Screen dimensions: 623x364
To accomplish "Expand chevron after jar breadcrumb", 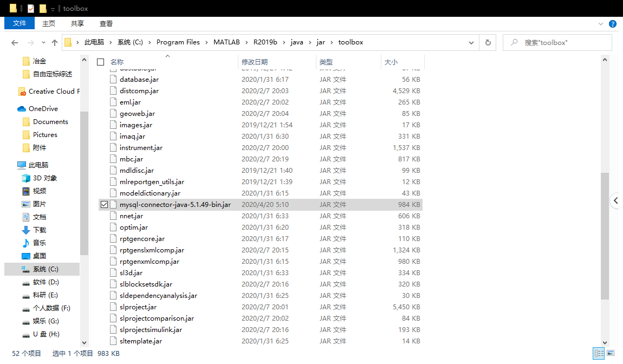I will tap(332, 42).
